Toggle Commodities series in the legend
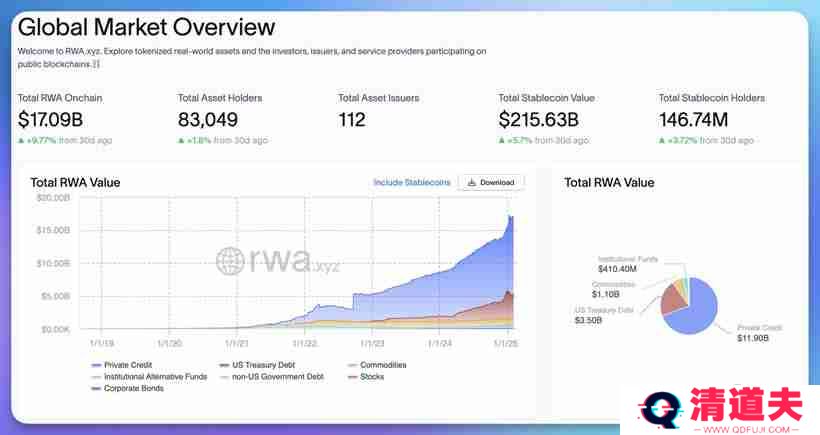 pyautogui.click(x=380, y=365)
